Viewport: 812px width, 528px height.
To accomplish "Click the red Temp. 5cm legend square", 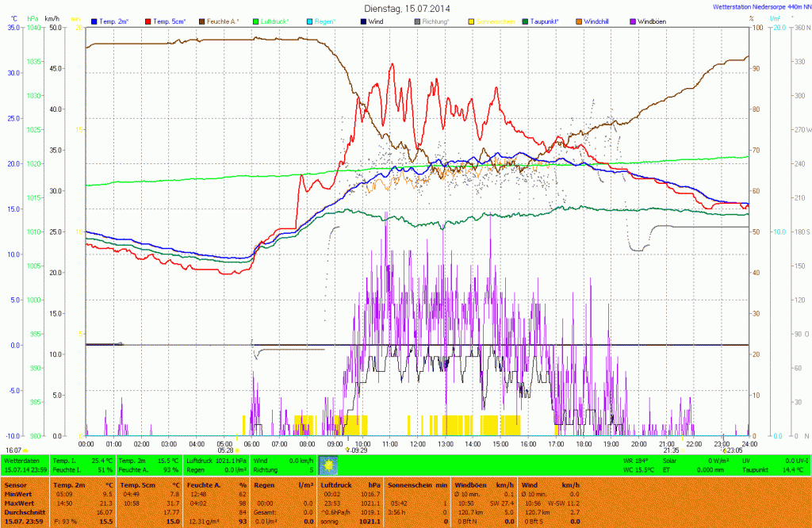I will (x=148, y=21).
